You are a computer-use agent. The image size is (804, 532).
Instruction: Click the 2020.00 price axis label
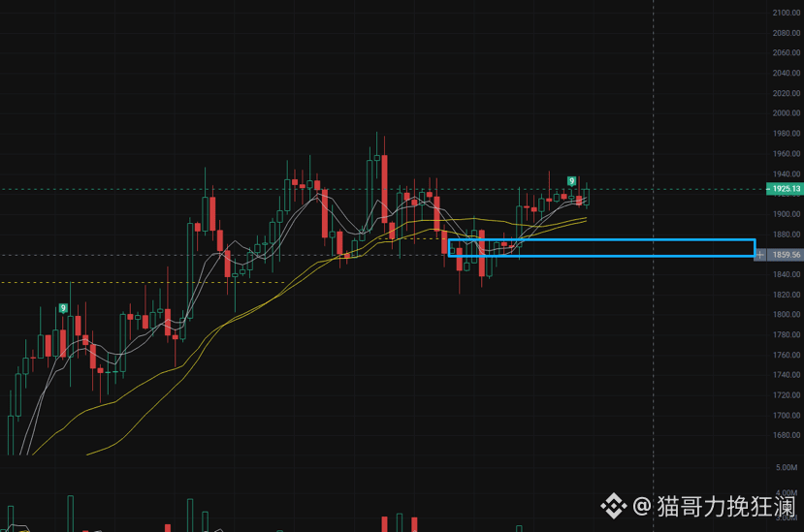[x=786, y=93]
